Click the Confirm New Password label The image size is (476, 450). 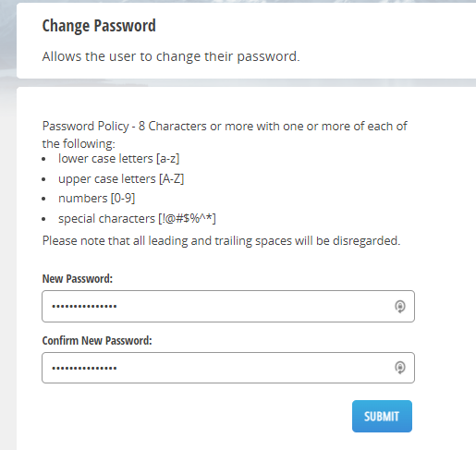click(97, 340)
